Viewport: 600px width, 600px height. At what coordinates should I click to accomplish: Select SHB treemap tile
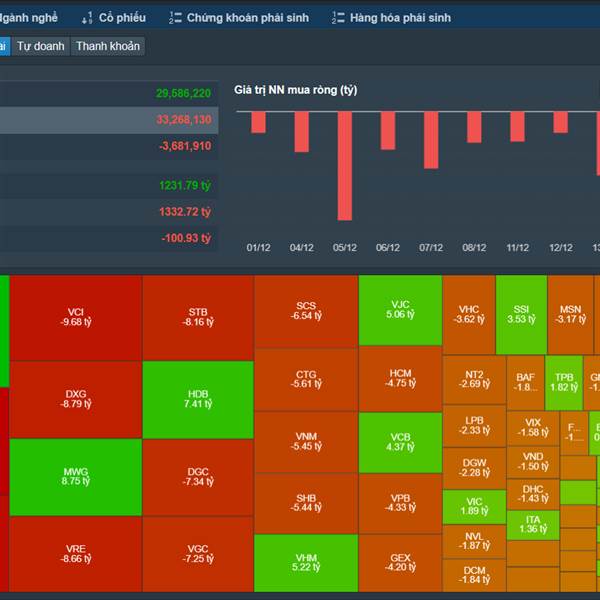pyautogui.click(x=306, y=503)
